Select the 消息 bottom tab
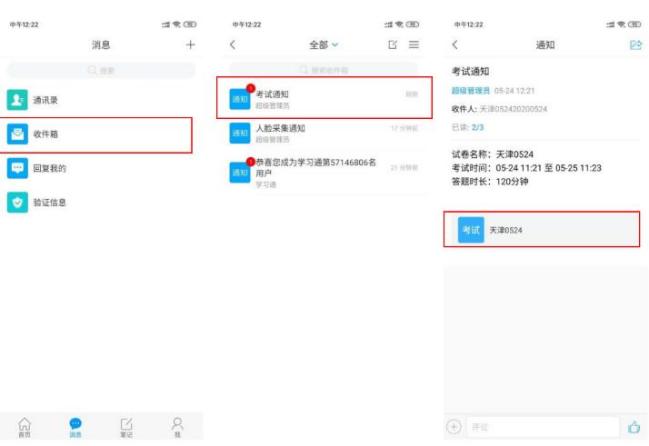Image resolution: width=649 pixels, height=446 pixels. tap(76, 427)
